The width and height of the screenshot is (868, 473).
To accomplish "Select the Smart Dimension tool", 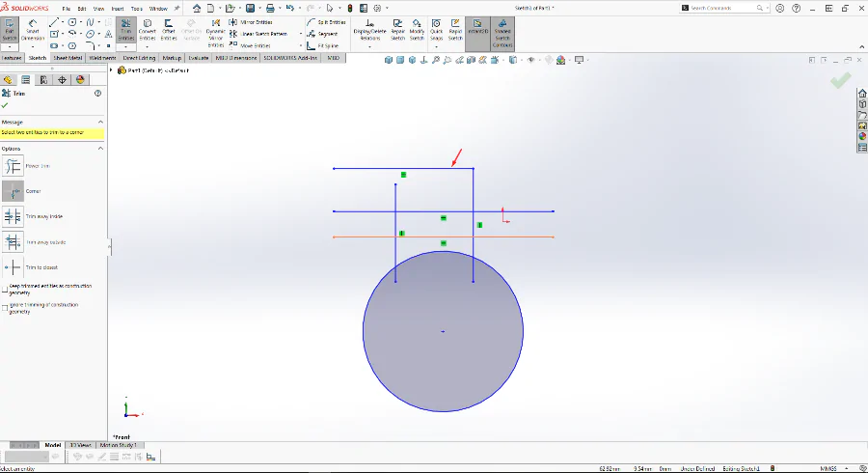I will tap(33, 30).
